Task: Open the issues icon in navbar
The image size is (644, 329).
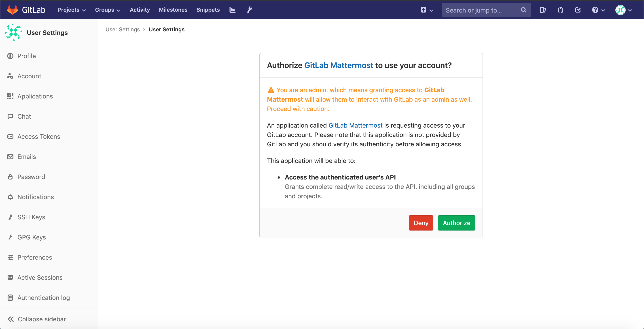Action: pos(542,10)
